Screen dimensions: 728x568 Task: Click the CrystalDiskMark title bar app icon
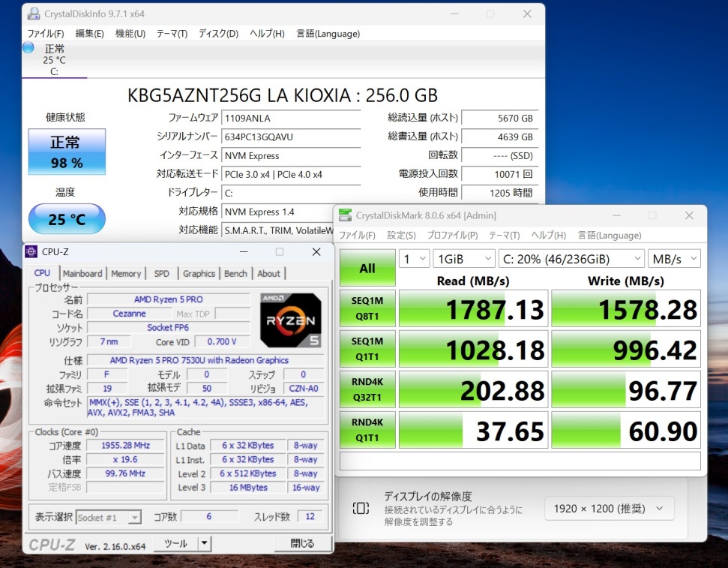(345, 216)
